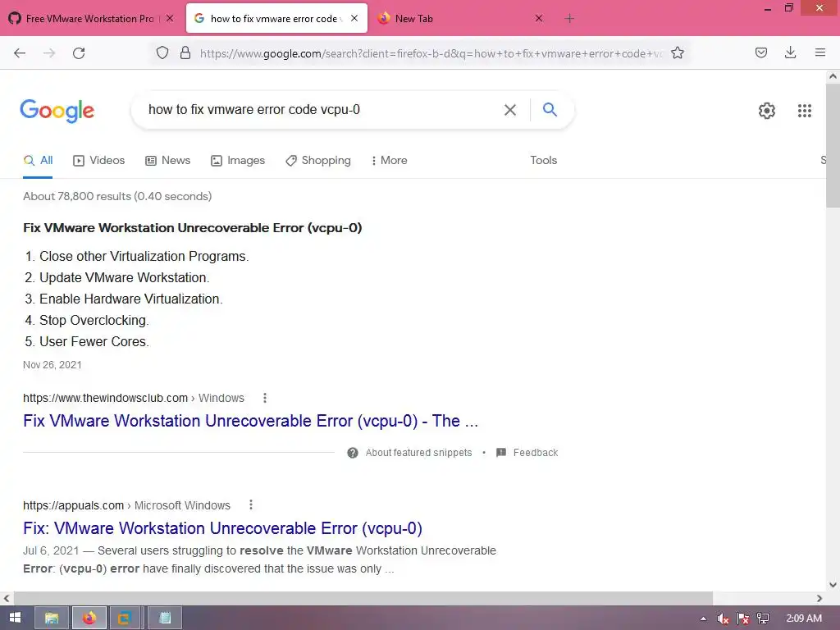Open Windows Start menu
Screen dimensions: 840x630
click(15, 618)
